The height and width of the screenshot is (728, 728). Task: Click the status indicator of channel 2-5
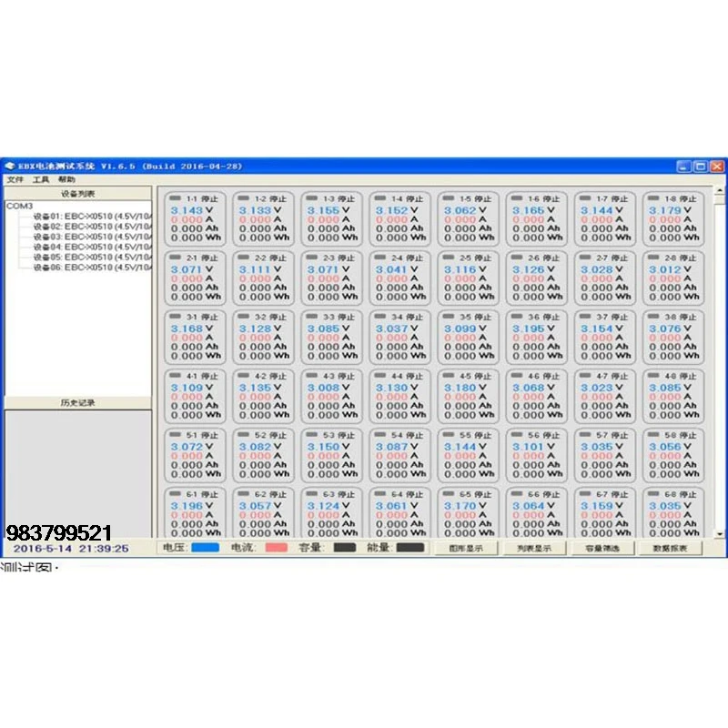tap(449, 258)
